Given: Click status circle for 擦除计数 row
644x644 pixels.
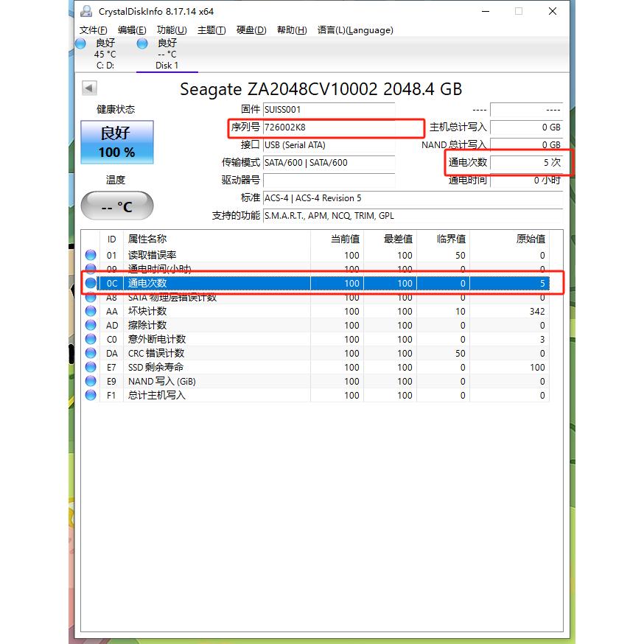Looking at the screenshot, I should [x=91, y=325].
